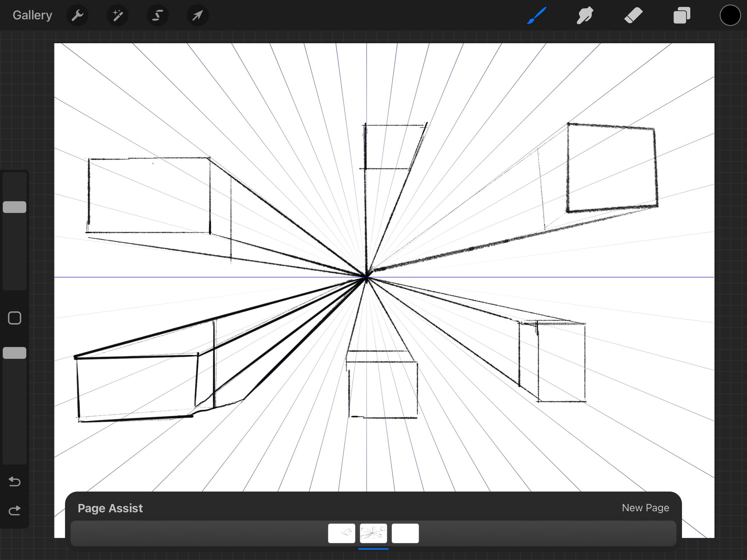
Task: Click the brush opacity slider handle
Action: pyautogui.click(x=15, y=353)
